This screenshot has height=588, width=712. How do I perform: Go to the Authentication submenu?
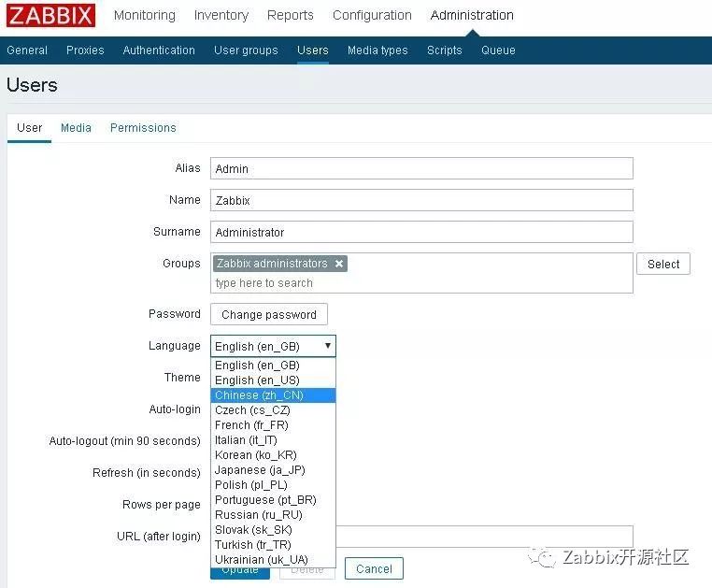click(x=159, y=50)
